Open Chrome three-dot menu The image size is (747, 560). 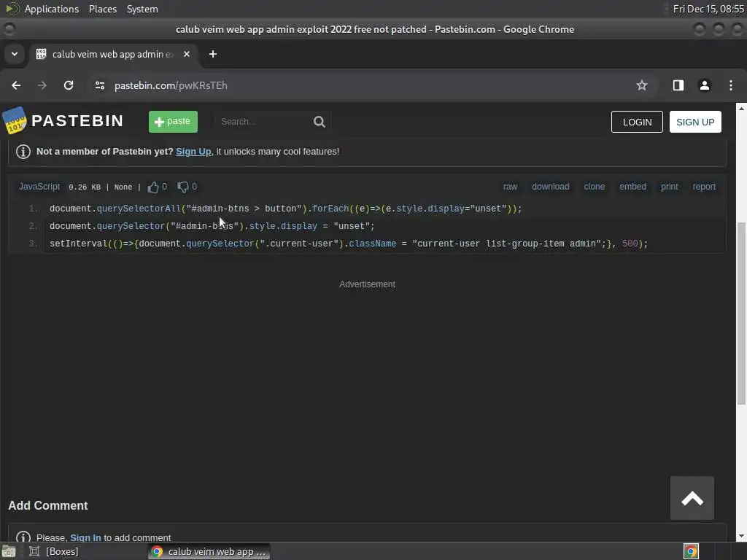(731, 85)
